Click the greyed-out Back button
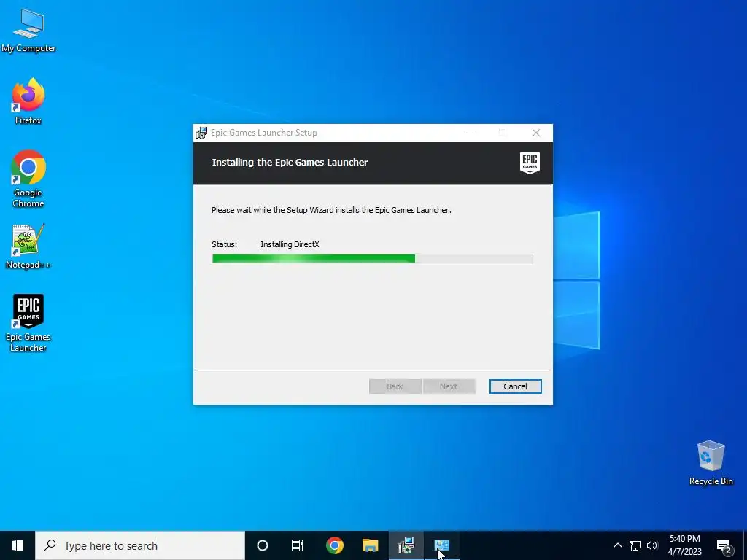 (x=395, y=386)
